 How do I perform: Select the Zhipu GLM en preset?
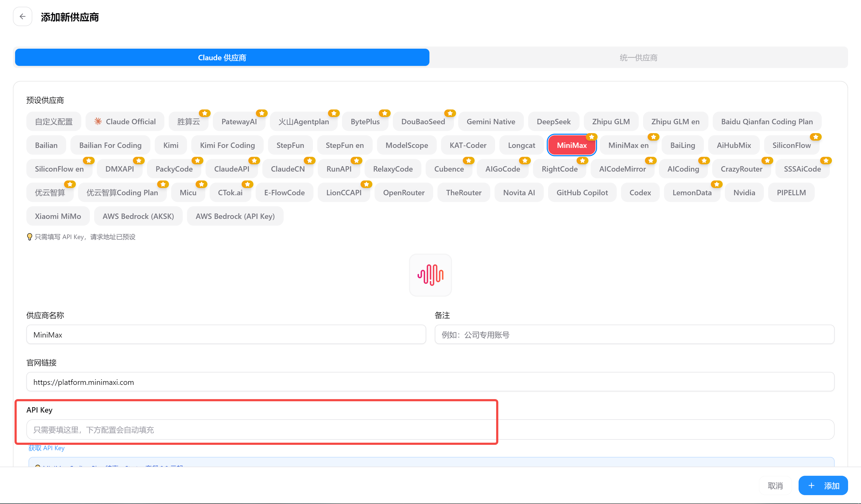(x=675, y=122)
